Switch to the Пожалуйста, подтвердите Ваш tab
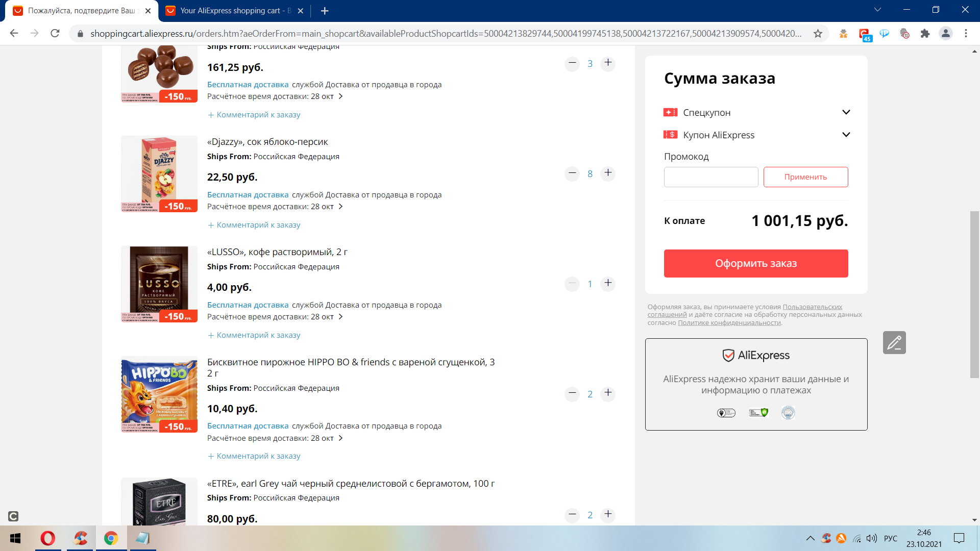Viewport: 980px width, 551px height. click(82, 11)
